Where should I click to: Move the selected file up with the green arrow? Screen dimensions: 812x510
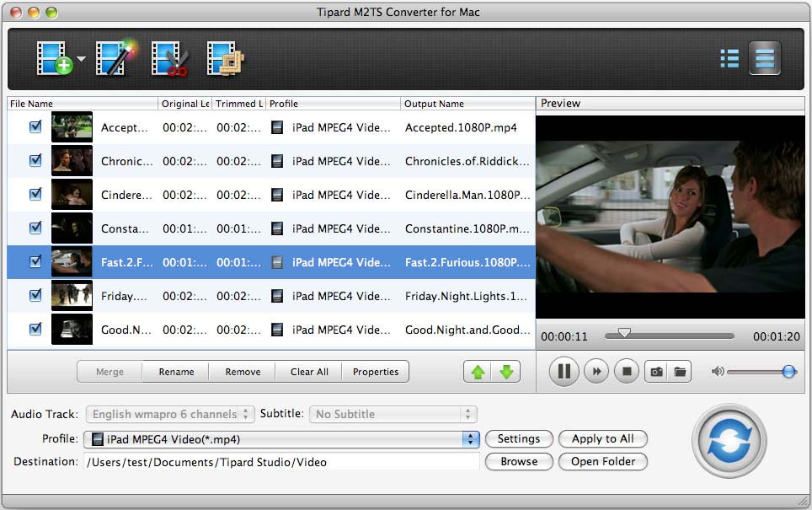(478, 372)
